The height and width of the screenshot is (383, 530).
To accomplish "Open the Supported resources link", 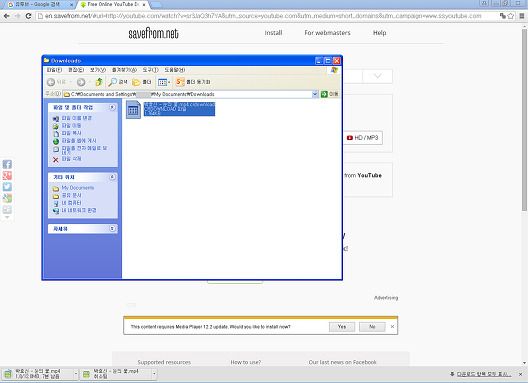I will pos(164,362).
